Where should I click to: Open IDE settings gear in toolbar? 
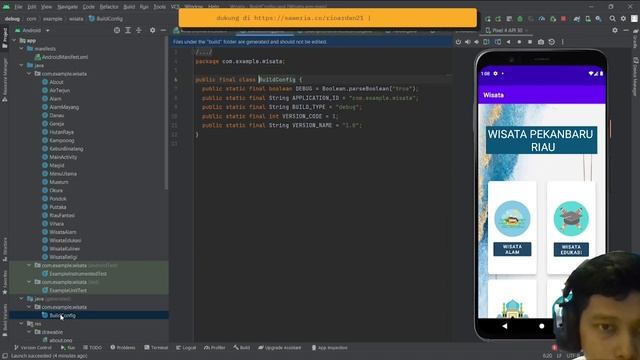tap(623, 19)
